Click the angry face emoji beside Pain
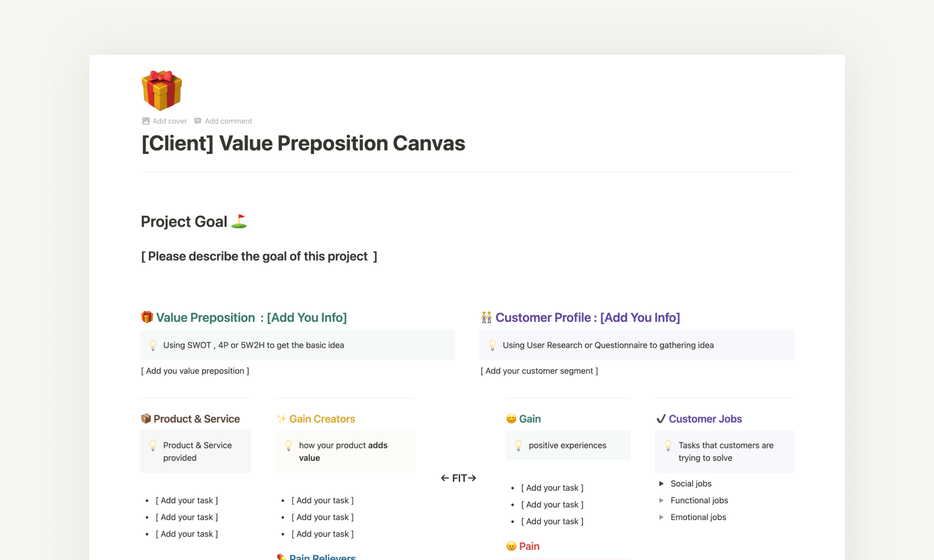The height and width of the screenshot is (560, 934). tap(511, 546)
